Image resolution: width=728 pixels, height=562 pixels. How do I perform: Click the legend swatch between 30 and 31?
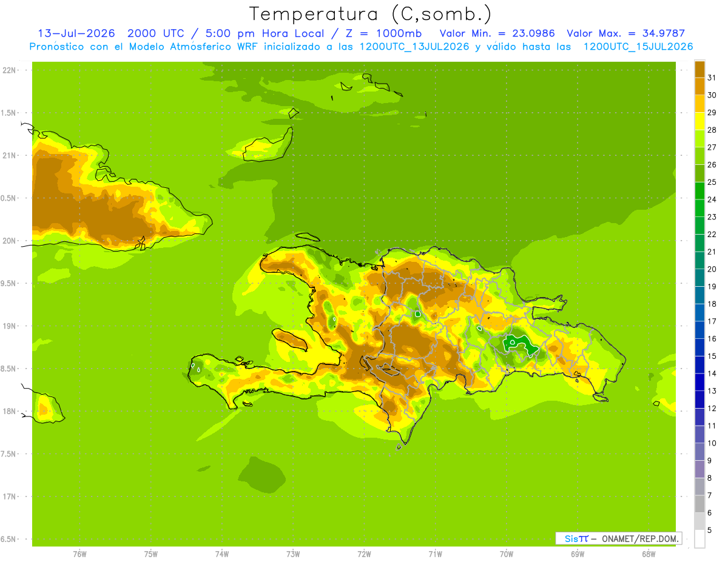699,86
